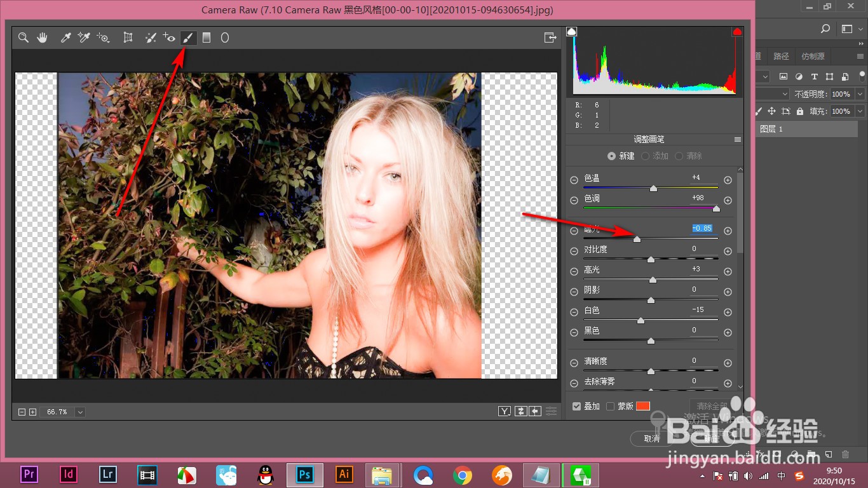Decrease Highlights (高光) with its minus button

(574, 272)
